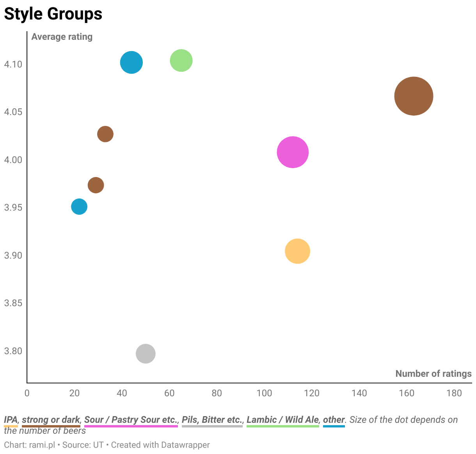This screenshot has height=454, width=476.
Task: Click the 'Lambic / Wild Ale' legend label
Action: tap(282, 420)
